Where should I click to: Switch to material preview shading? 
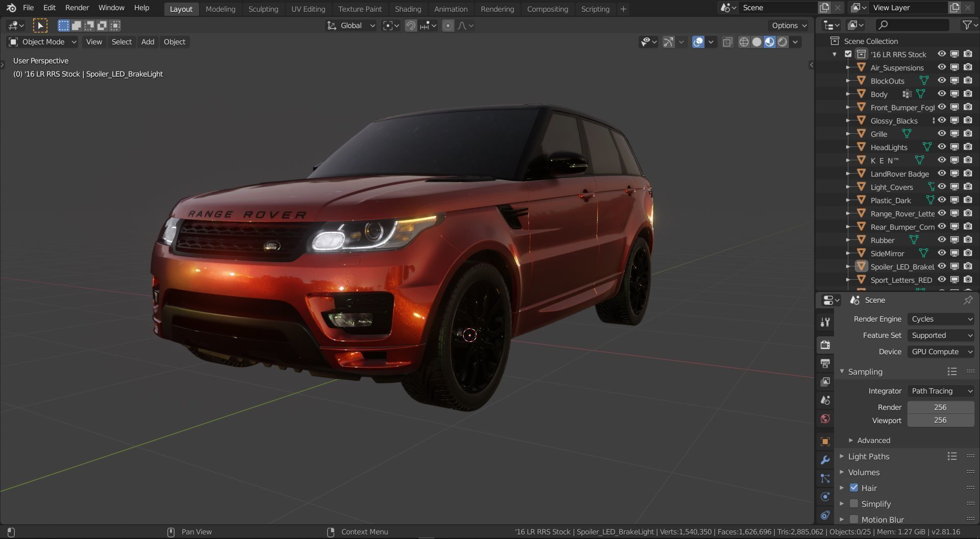pyautogui.click(x=770, y=42)
